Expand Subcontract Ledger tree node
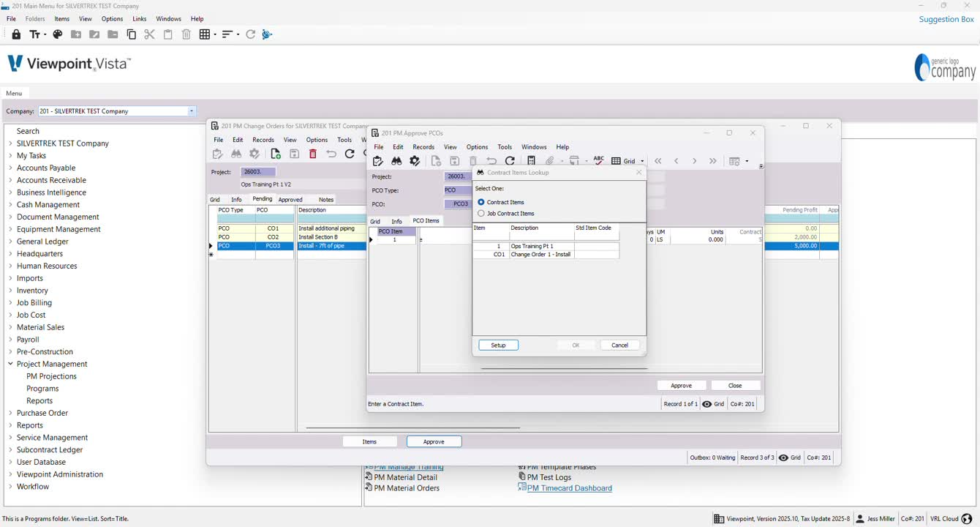Image resolution: width=980 pixels, height=527 pixels. click(10, 450)
